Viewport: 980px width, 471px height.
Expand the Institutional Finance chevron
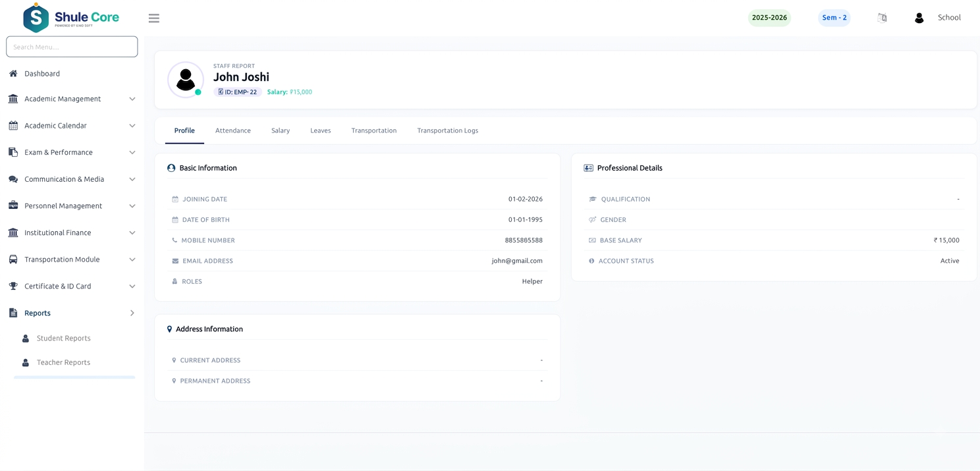pyautogui.click(x=132, y=233)
